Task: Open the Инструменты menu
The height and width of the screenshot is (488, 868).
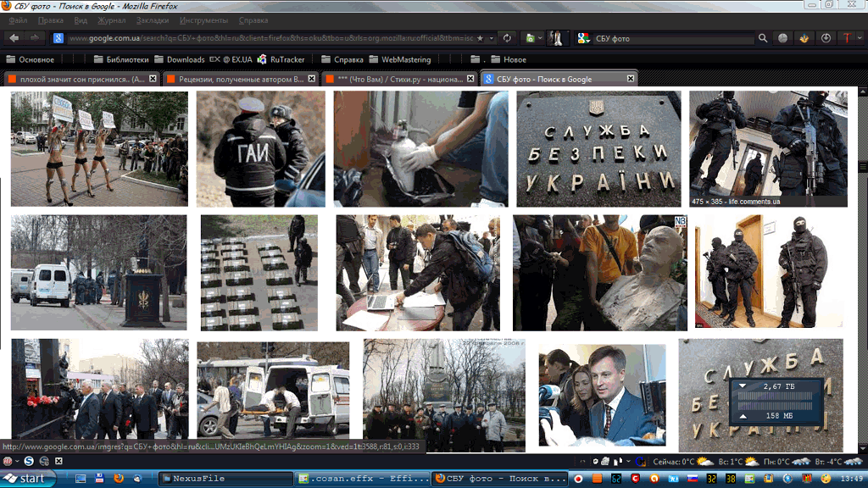Action: [203, 19]
